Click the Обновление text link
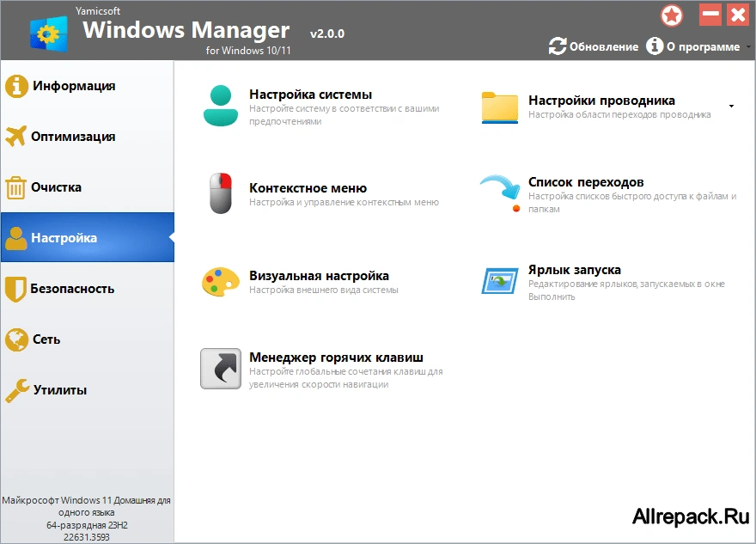Viewport: 756px width, 544px height. tap(604, 46)
